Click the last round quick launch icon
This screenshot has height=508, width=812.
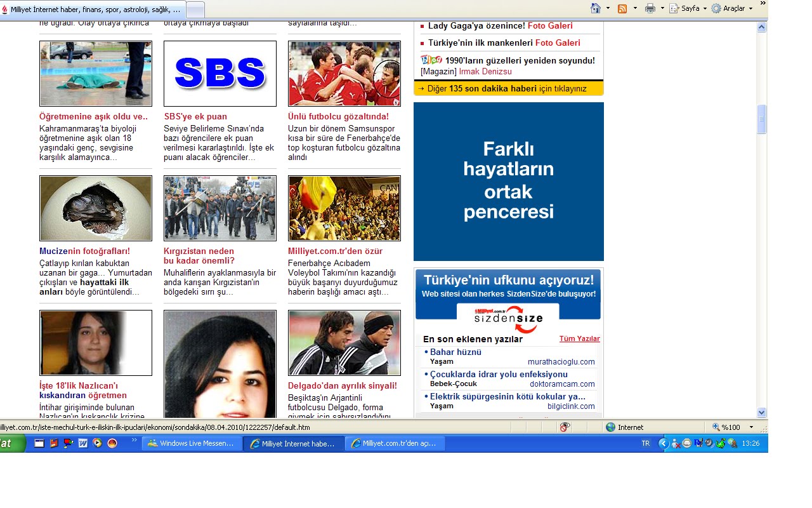click(x=112, y=443)
